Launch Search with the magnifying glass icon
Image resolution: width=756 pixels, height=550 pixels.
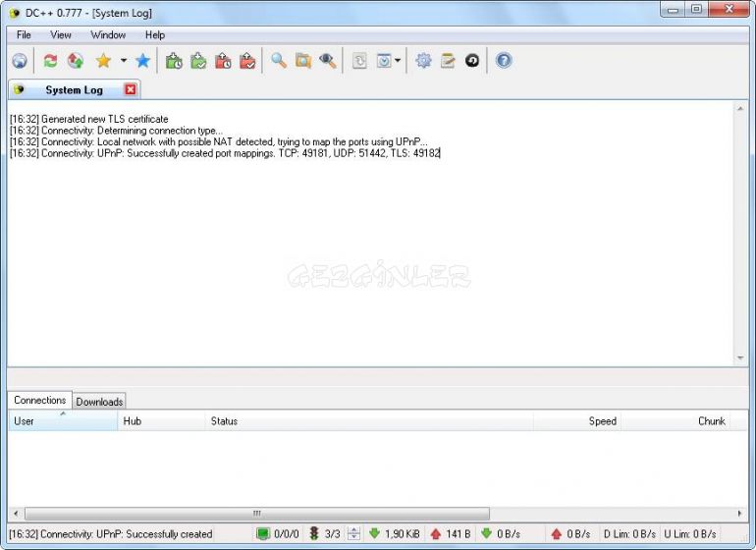[279, 61]
